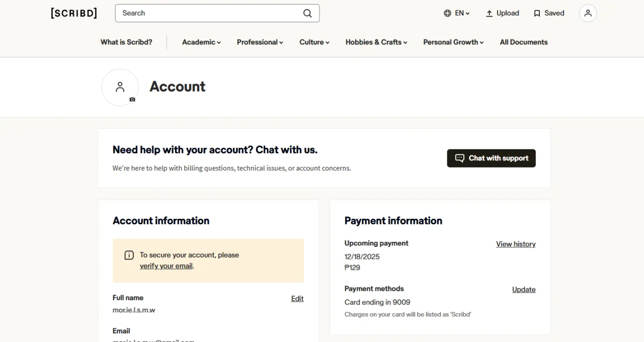The image size is (644, 342).
Task: Open the user profile avatar menu
Action: [x=588, y=13]
